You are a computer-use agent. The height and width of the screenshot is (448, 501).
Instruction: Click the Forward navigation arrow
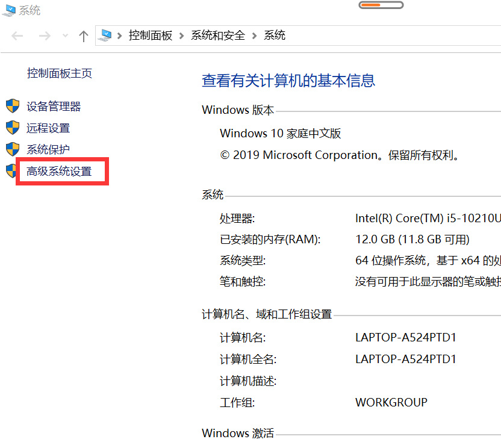pyautogui.click(x=45, y=36)
